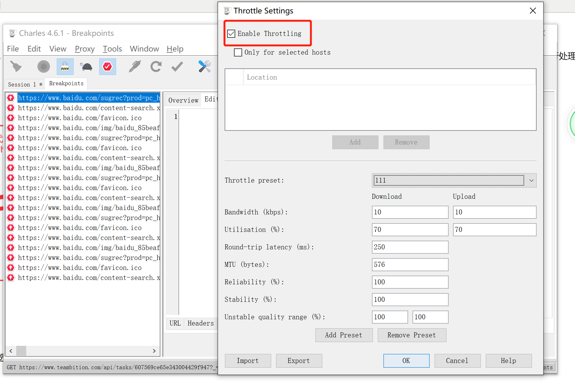This screenshot has height=392, width=575.
Task: Click the Unstable quality range maximum field
Action: coord(430,317)
